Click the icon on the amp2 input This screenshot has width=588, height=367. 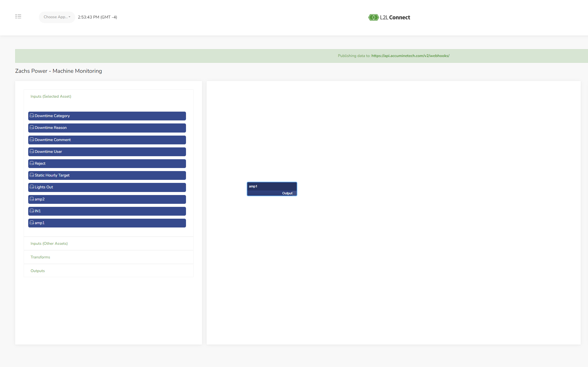point(32,199)
